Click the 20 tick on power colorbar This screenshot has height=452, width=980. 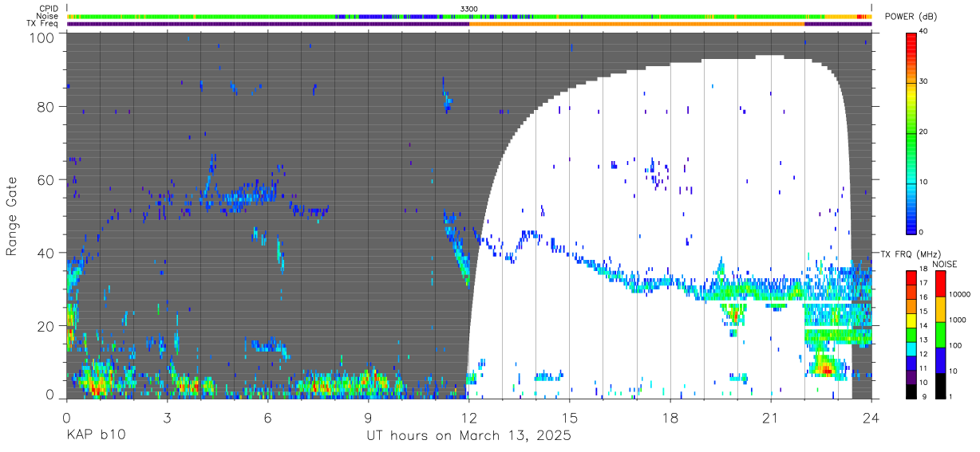coord(924,132)
